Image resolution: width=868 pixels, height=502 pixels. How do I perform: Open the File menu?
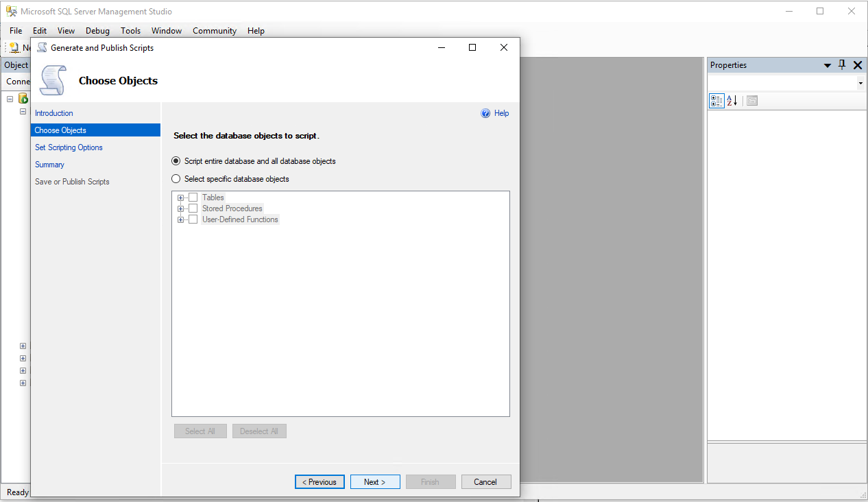coord(16,31)
